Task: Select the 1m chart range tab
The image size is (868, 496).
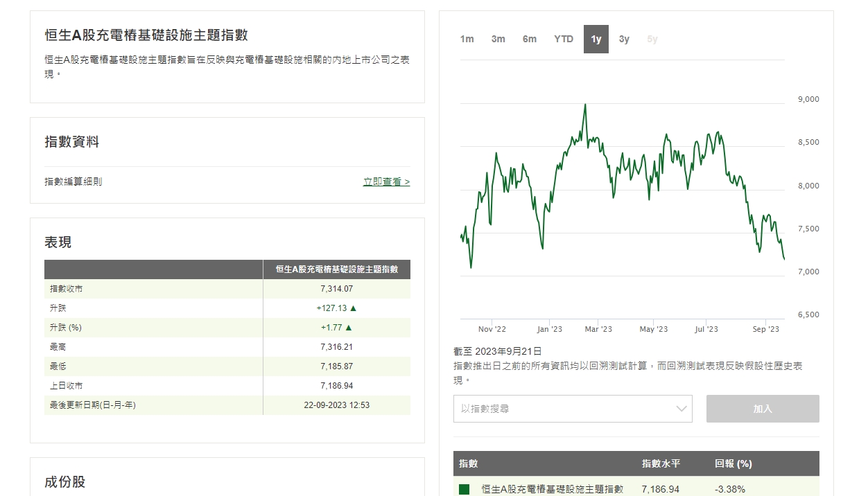Action: coord(467,39)
